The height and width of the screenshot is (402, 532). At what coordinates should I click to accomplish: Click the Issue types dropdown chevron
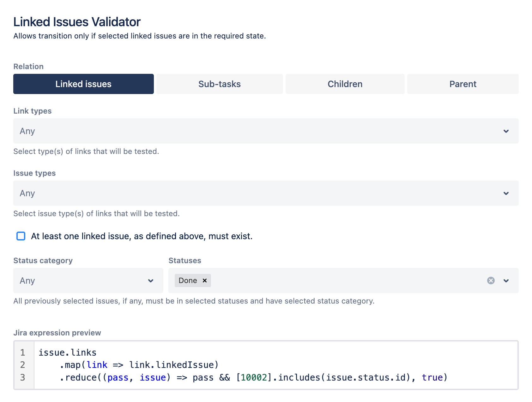[506, 193]
